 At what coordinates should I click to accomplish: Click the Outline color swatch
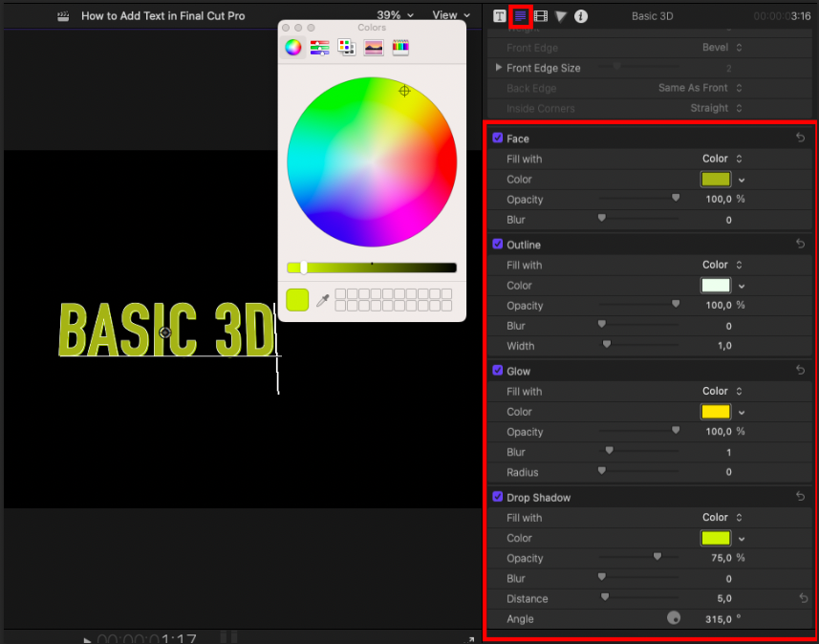[x=716, y=285]
